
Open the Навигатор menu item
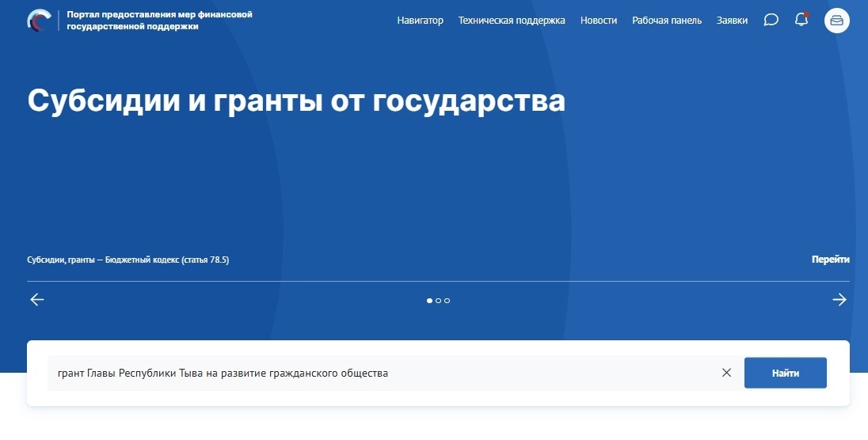pyautogui.click(x=420, y=21)
